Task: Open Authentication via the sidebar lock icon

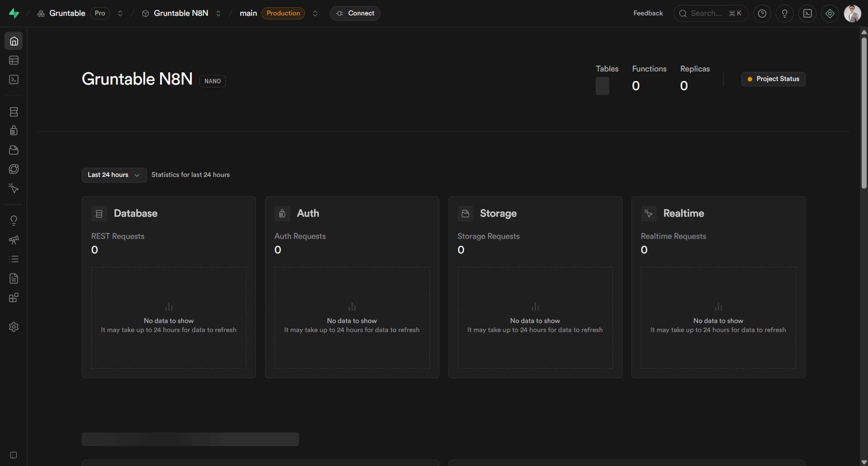Action: point(14,131)
